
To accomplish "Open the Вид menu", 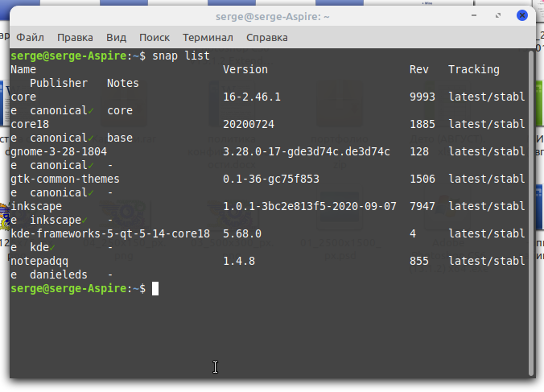I will coord(116,38).
